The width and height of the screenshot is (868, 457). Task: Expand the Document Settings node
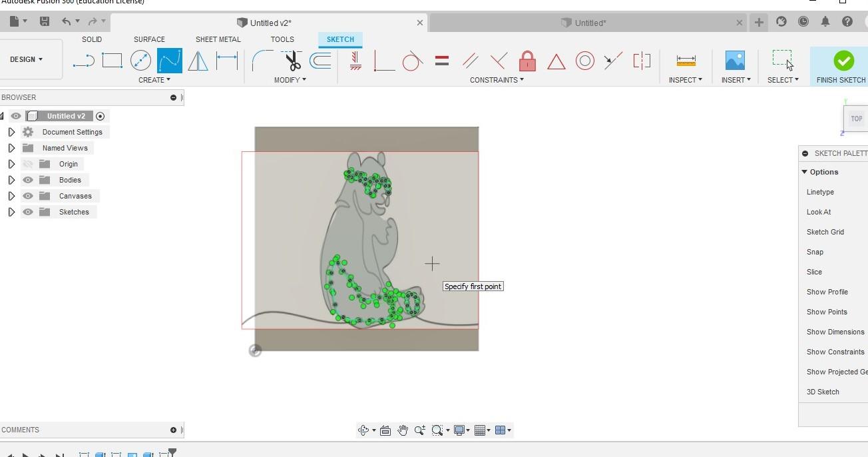coord(11,132)
